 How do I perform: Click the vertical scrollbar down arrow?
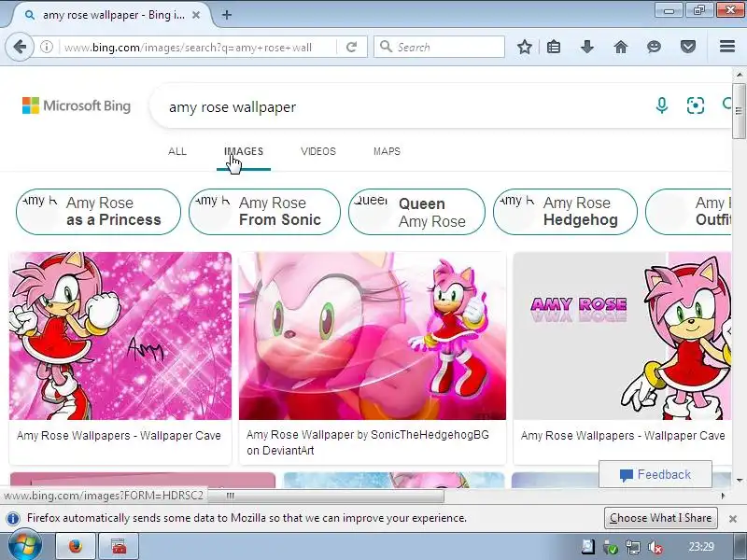coord(739,481)
